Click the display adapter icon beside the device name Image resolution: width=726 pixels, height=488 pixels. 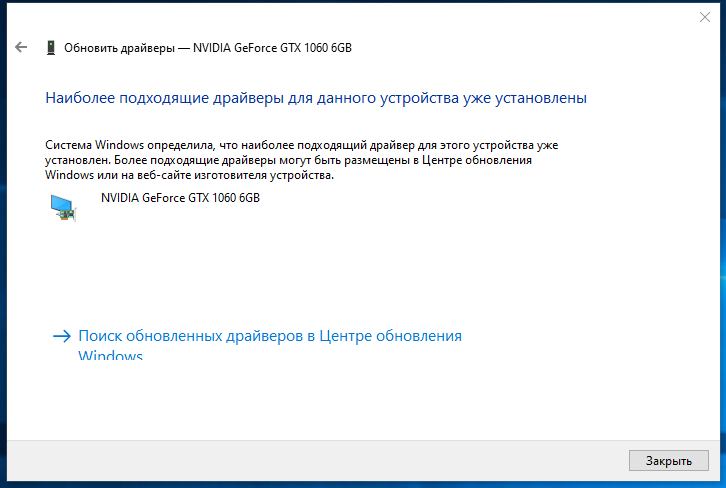[63, 208]
